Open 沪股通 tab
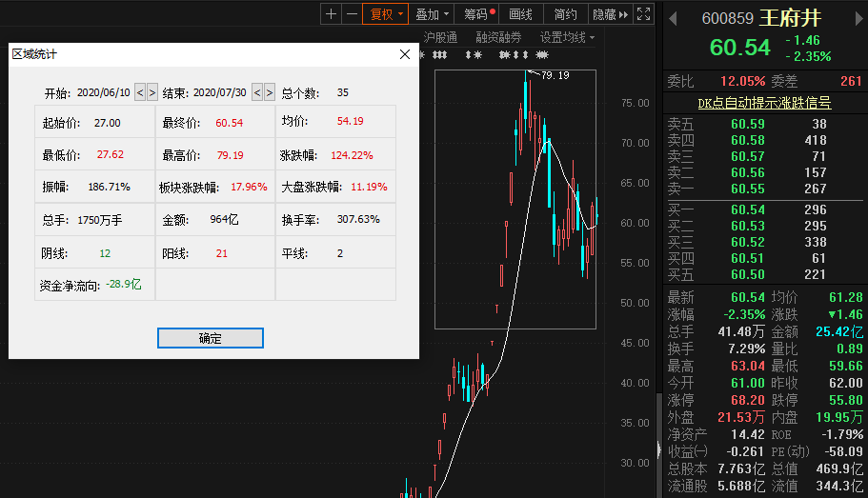 pos(440,38)
